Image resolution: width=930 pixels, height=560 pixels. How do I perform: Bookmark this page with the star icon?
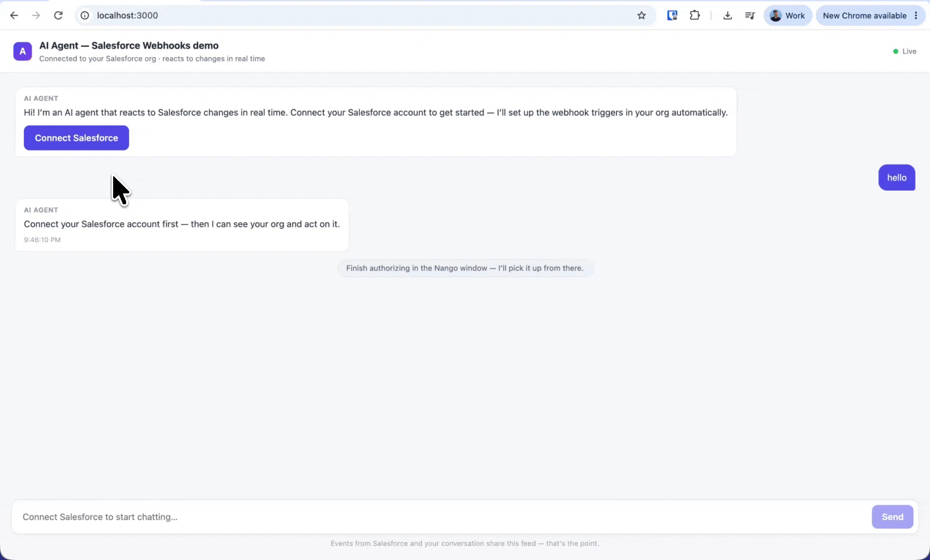point(641,16)
